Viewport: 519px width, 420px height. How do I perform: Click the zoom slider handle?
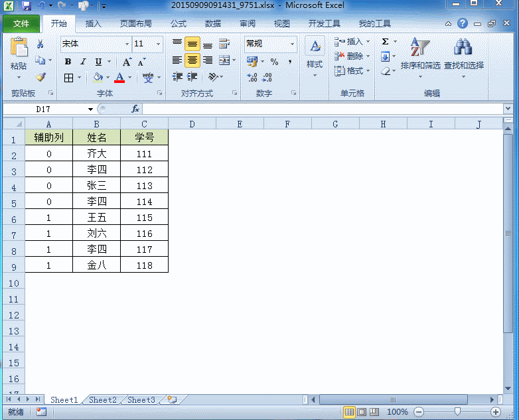pos(457,412)
